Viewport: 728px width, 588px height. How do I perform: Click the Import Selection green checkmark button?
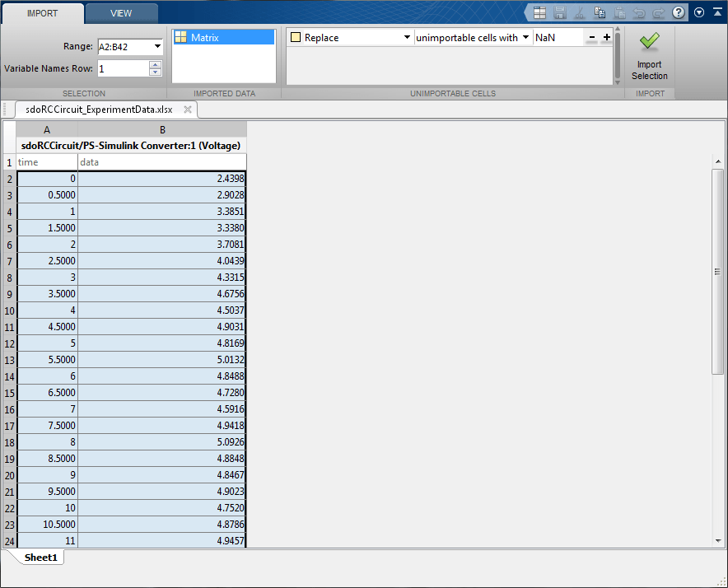(x=650, y=56)
